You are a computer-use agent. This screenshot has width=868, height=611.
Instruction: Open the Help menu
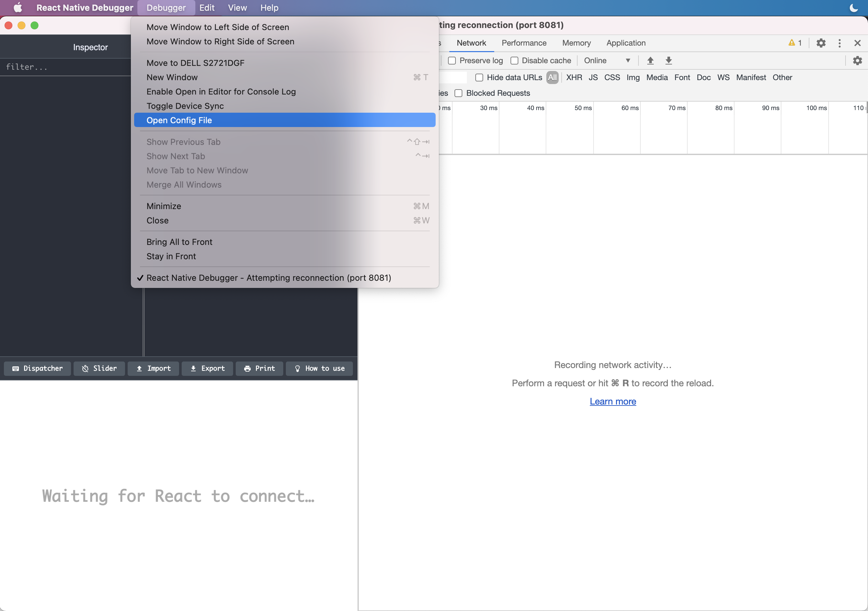[269, 7]
